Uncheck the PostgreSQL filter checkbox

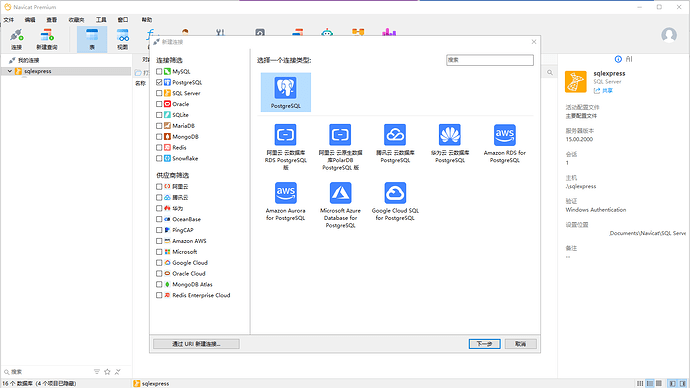(159, 82)
